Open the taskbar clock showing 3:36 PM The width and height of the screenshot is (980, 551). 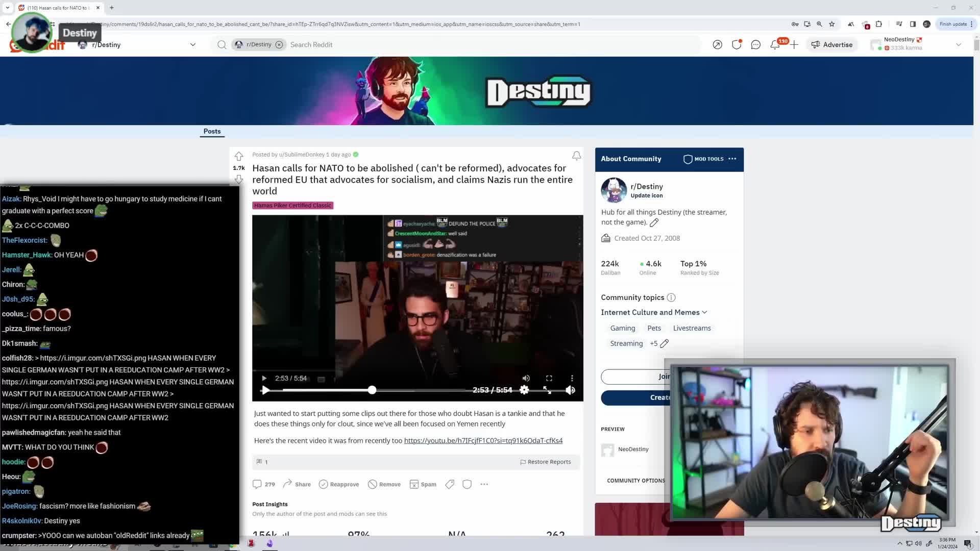tap(947, 543)
